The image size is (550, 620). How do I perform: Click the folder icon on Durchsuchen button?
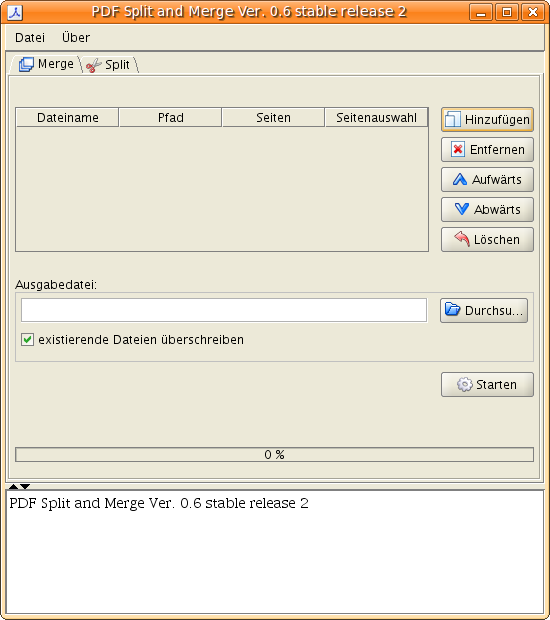pos(452,309)
